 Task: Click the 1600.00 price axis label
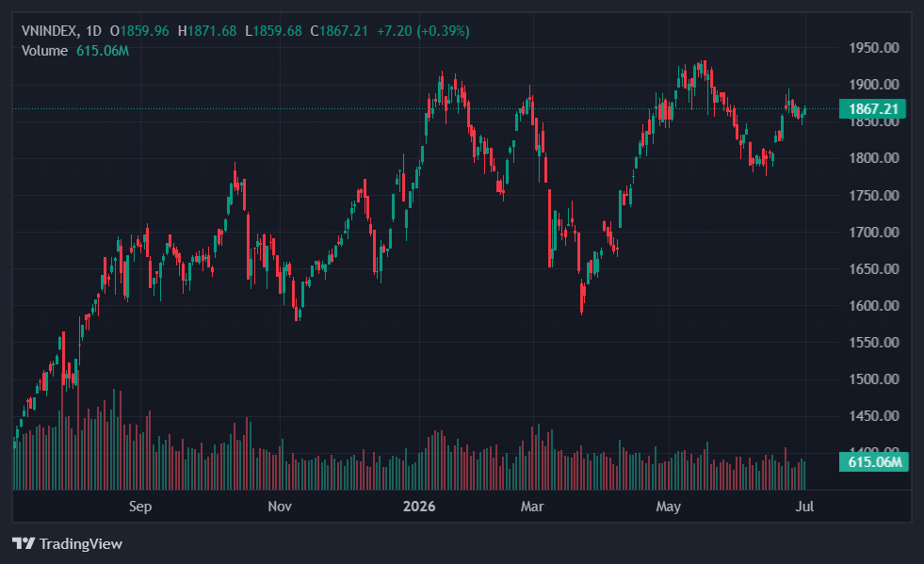(x=874, y=305)
